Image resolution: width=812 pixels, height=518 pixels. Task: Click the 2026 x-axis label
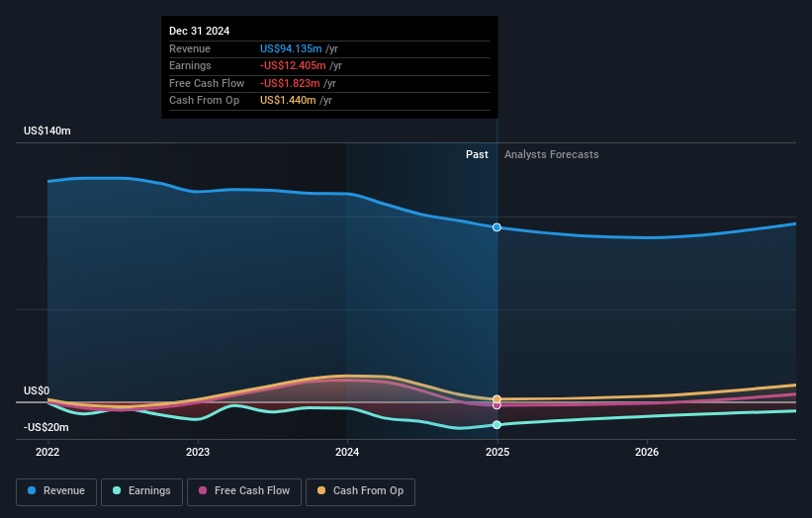(x=647, y=452)
